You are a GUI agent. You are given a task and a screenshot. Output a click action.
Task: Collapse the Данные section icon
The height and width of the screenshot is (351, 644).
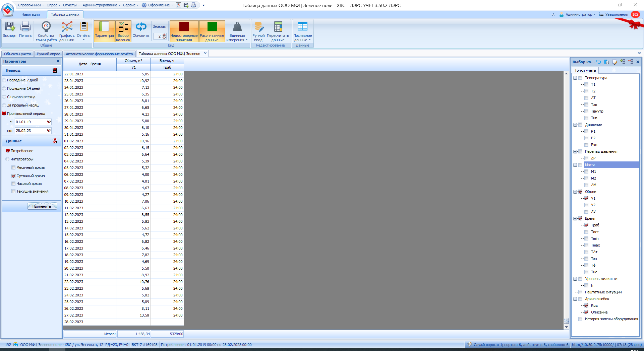55,141
